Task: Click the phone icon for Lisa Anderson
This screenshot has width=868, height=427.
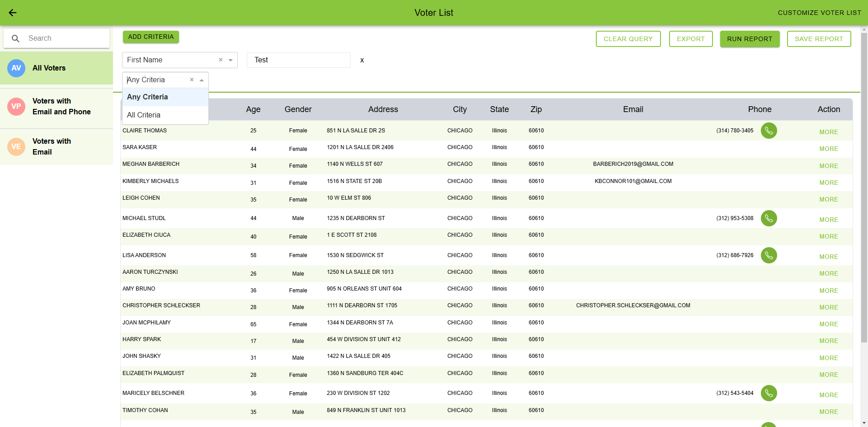Action: coord(769,255)
